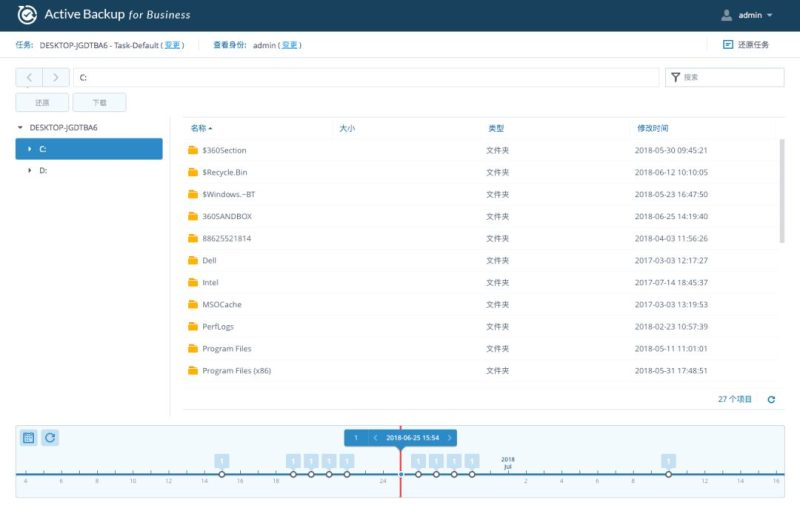The height and width of the screenshot is (508, 800).
Task: Click the 下载 download button
Action: tap(99, 103)
